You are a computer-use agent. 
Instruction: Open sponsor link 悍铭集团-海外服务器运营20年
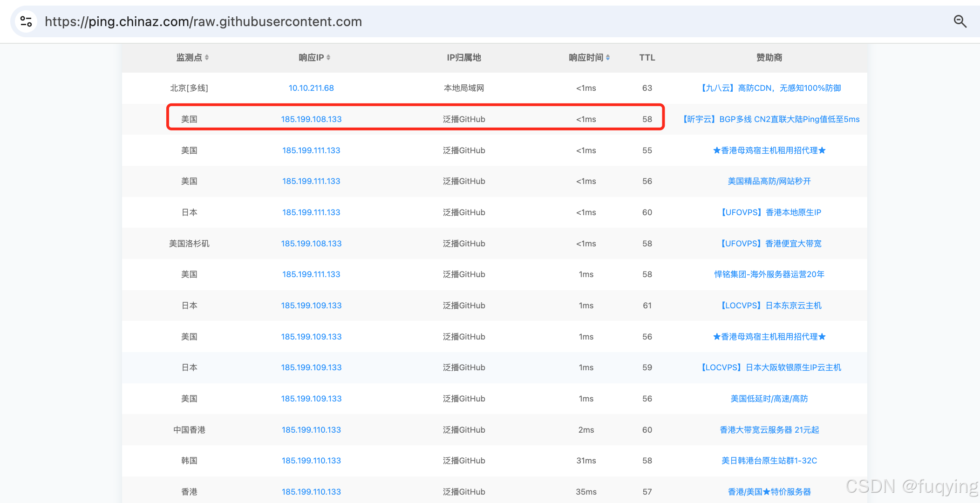click(769, 274)
